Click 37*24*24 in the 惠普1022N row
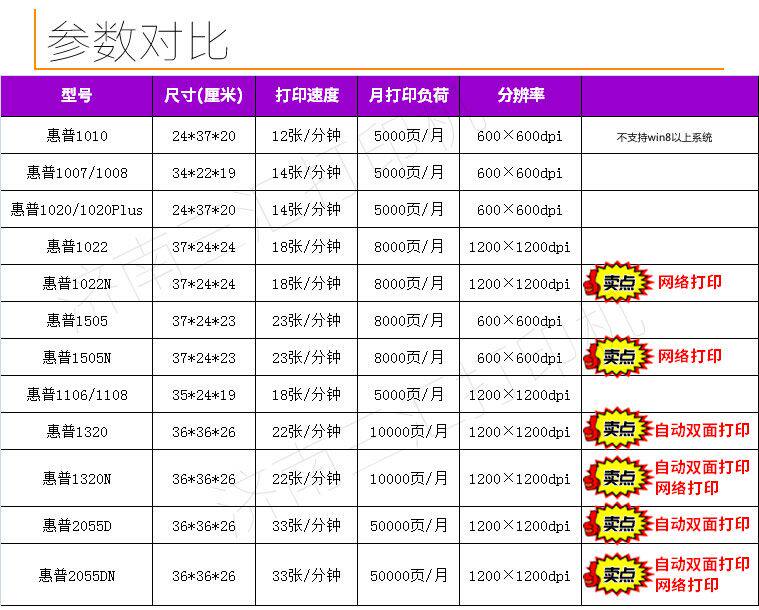Image resolution: width=759 pixels, height=610 pixels. coord(204,284)
